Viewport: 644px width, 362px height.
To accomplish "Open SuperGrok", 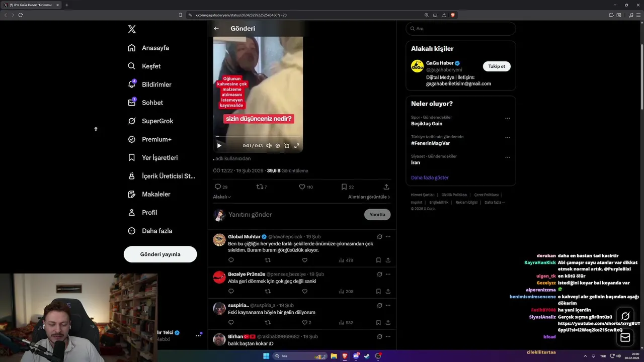I will pyautogui.click(x=150, y=121).
